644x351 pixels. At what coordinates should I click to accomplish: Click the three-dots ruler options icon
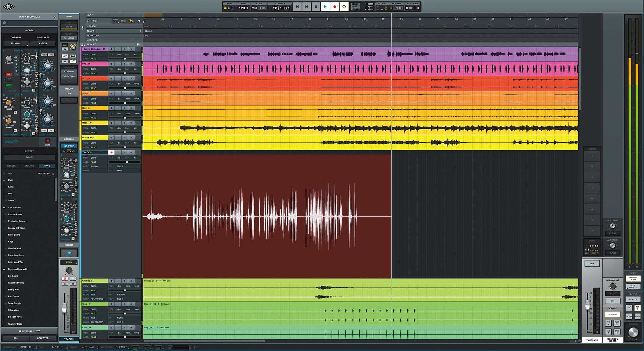(x=83, y=28)
